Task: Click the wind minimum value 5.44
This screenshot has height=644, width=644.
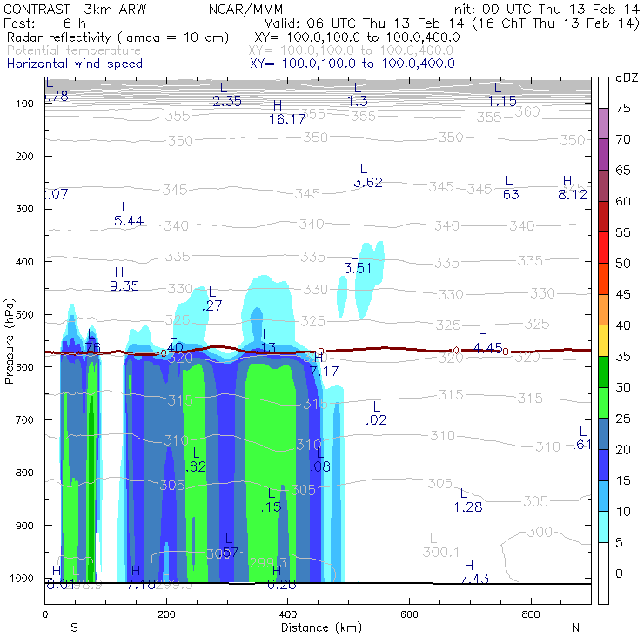Action: pos(129,221)
